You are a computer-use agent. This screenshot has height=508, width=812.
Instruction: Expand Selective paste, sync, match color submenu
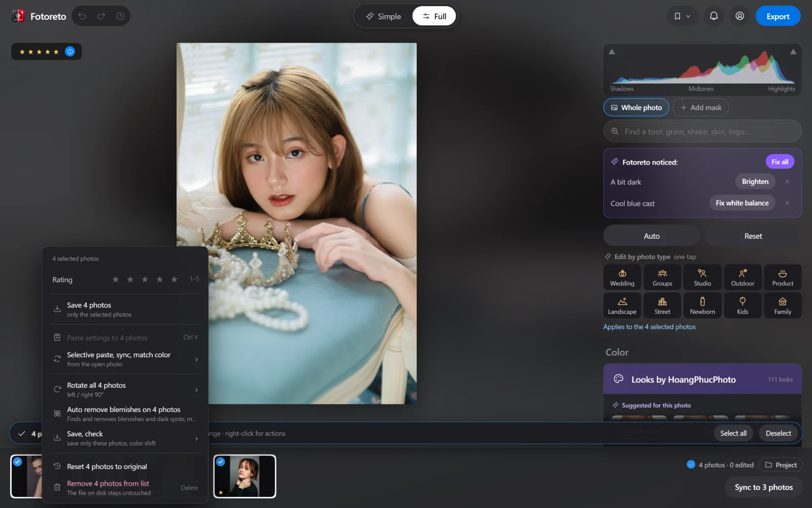click(125, 359)
